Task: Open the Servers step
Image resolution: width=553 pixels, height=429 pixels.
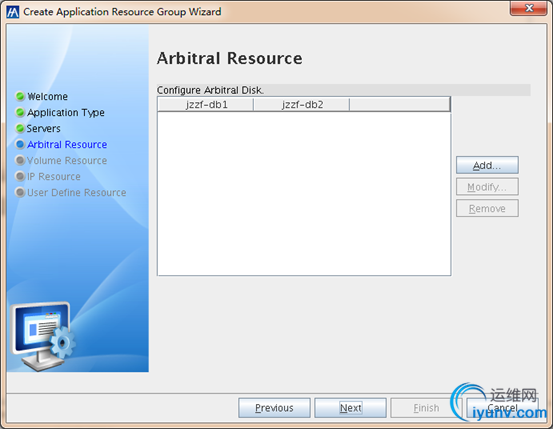Action: (44, 128)
